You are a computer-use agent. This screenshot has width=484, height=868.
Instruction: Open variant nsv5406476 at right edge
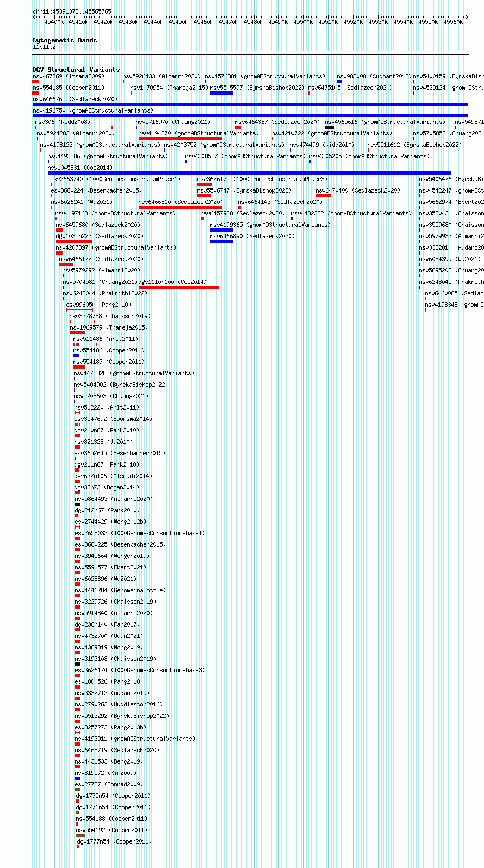click(x=451, y=179)
